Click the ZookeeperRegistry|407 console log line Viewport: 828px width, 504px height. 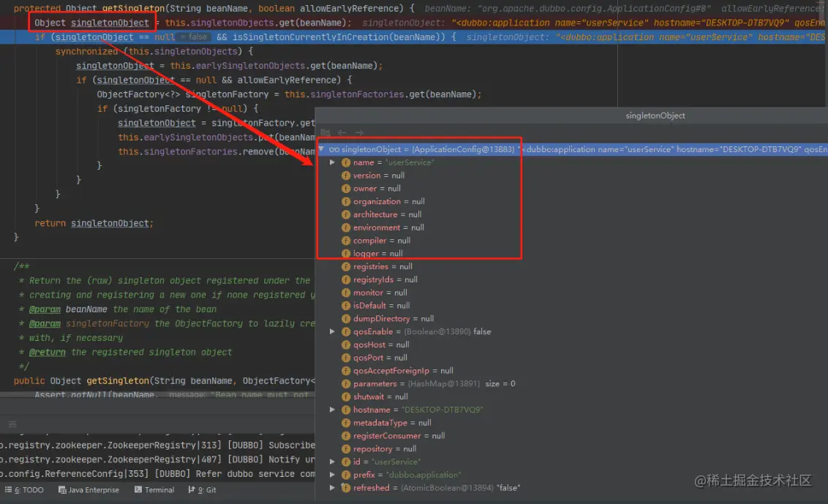(x=157, y=459)
